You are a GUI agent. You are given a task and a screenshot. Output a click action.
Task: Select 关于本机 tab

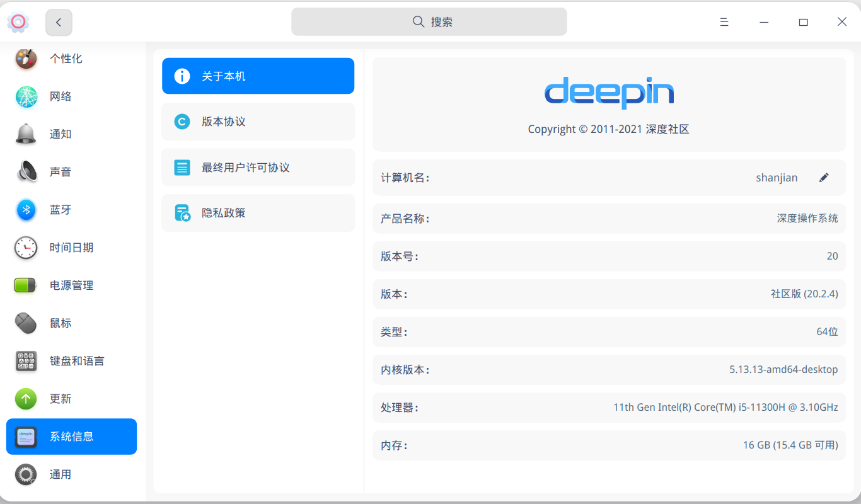coord(258,76)
